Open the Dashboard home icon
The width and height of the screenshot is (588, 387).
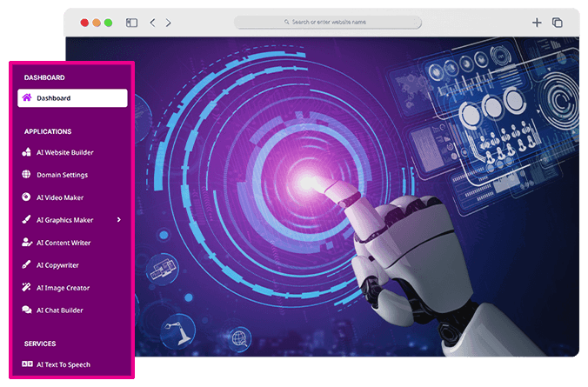[x=27, y=98]
